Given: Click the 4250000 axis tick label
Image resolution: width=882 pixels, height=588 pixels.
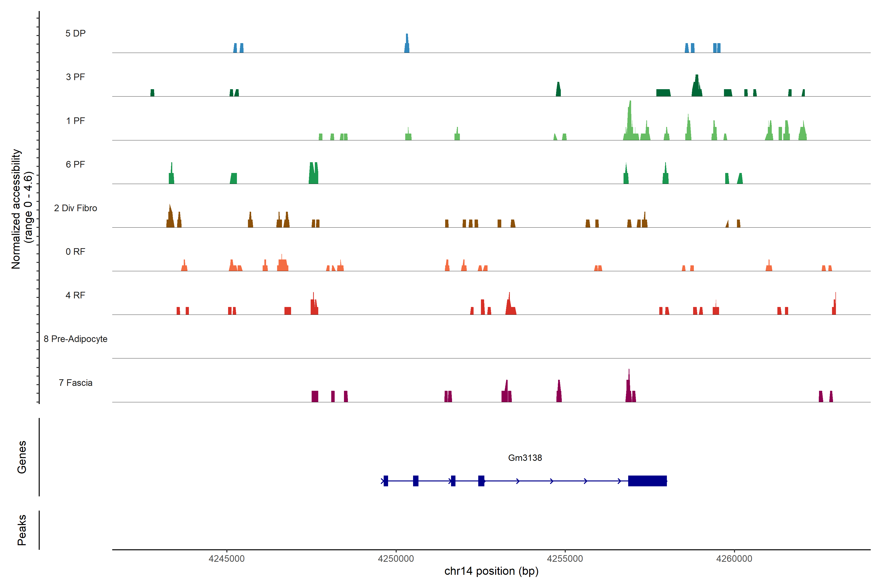Looking at the screenshot, I should coord(396,558).
